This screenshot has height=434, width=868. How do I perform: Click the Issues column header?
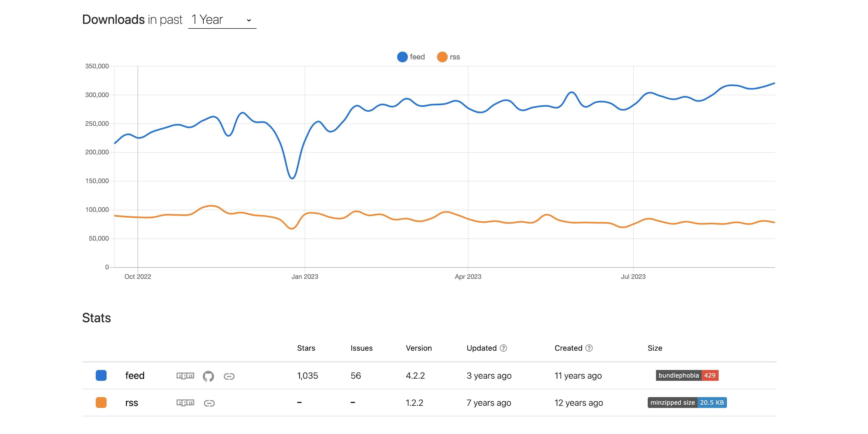(x=361, y=348)
